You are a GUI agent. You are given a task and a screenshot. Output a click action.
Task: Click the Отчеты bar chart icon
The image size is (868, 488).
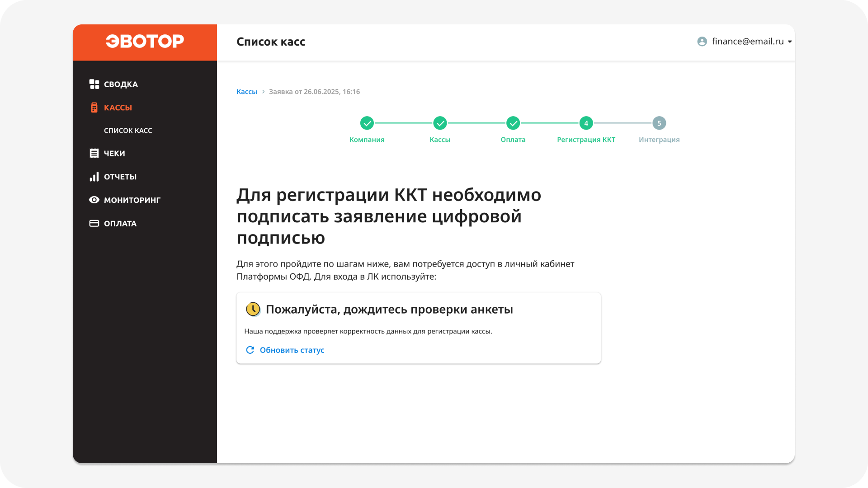(x=94, y=177)
